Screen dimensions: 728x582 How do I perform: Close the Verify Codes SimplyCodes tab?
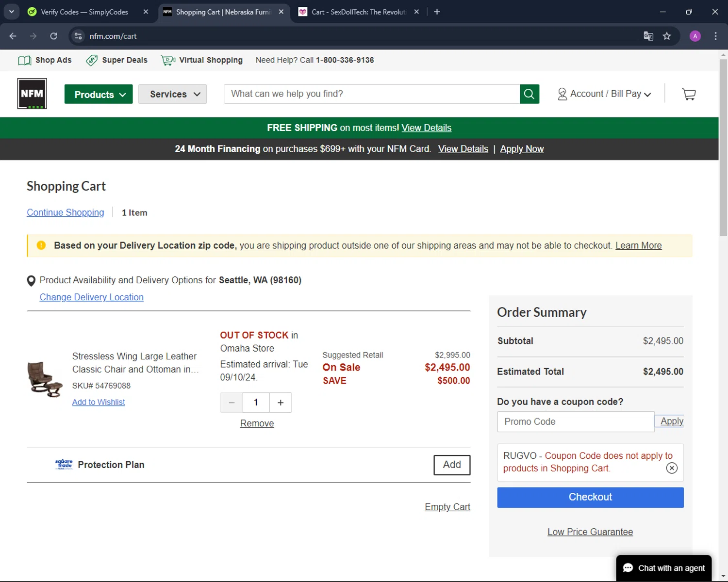[x=146, y=12]
